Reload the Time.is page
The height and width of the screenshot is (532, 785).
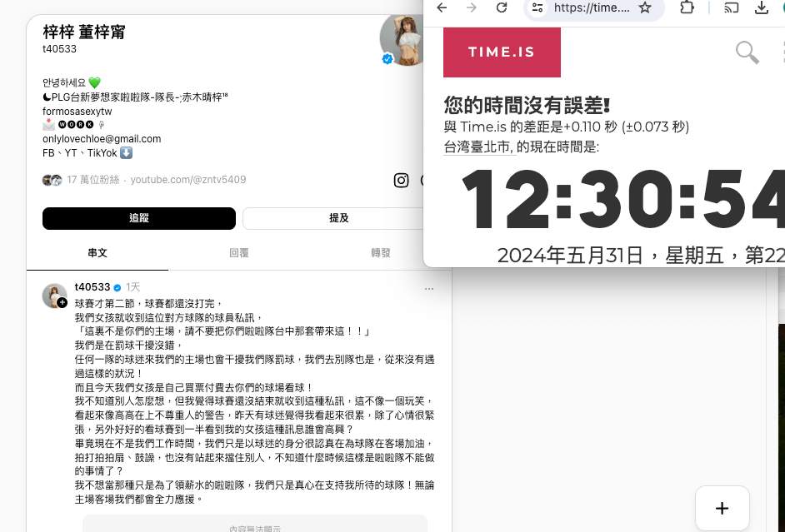502,7
